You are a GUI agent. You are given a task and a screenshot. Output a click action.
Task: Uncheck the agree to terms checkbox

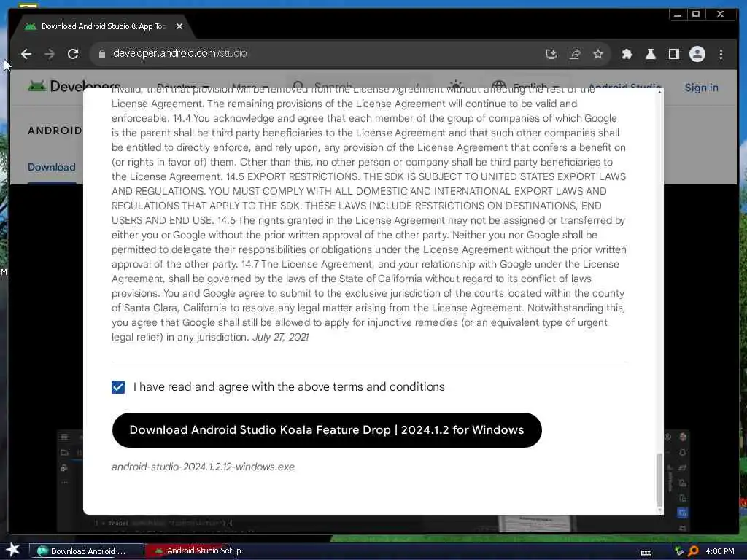click(x=118, y=386)
